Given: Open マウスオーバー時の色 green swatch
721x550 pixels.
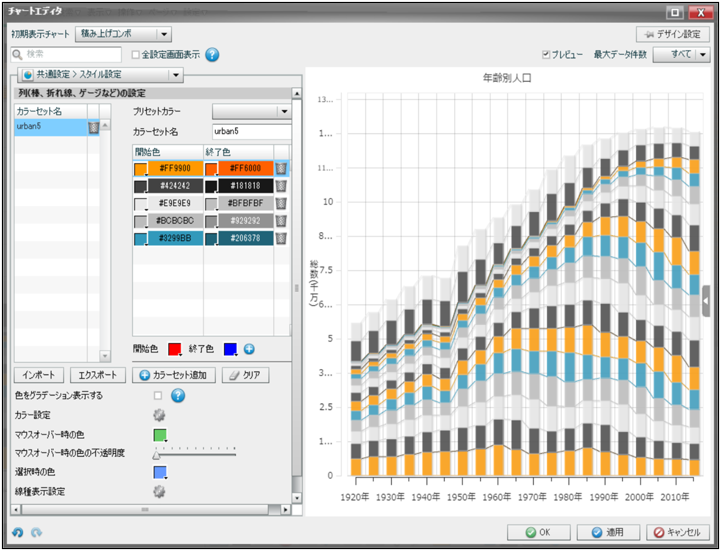Looking at the screenshot, I should [x=159, y=434].
